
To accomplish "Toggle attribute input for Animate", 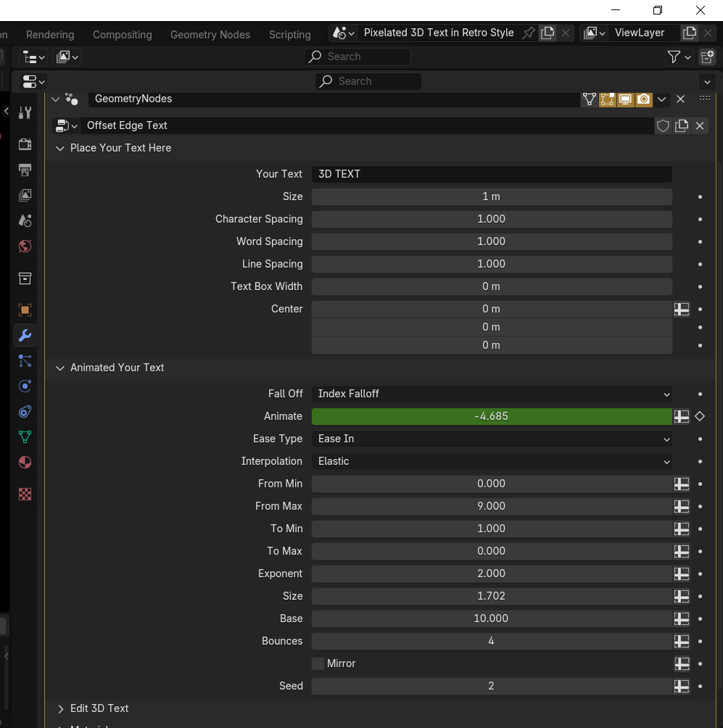I will pos(681,416).
